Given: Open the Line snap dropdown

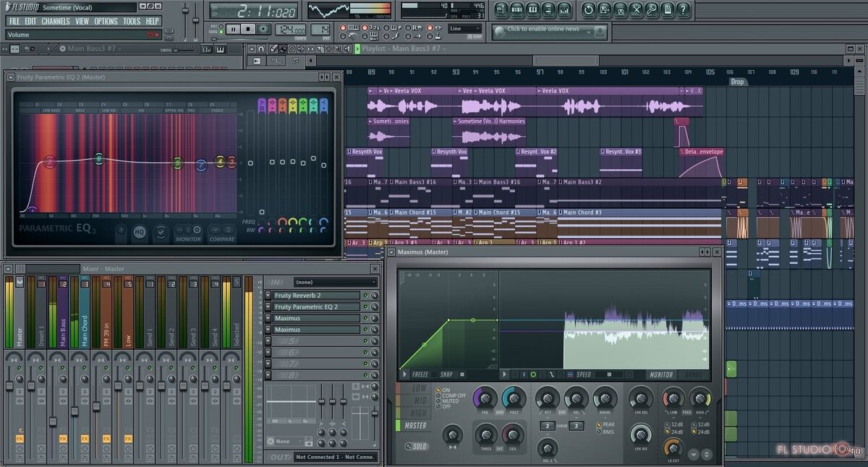Looking at the screenshot, I should point(464,29).
